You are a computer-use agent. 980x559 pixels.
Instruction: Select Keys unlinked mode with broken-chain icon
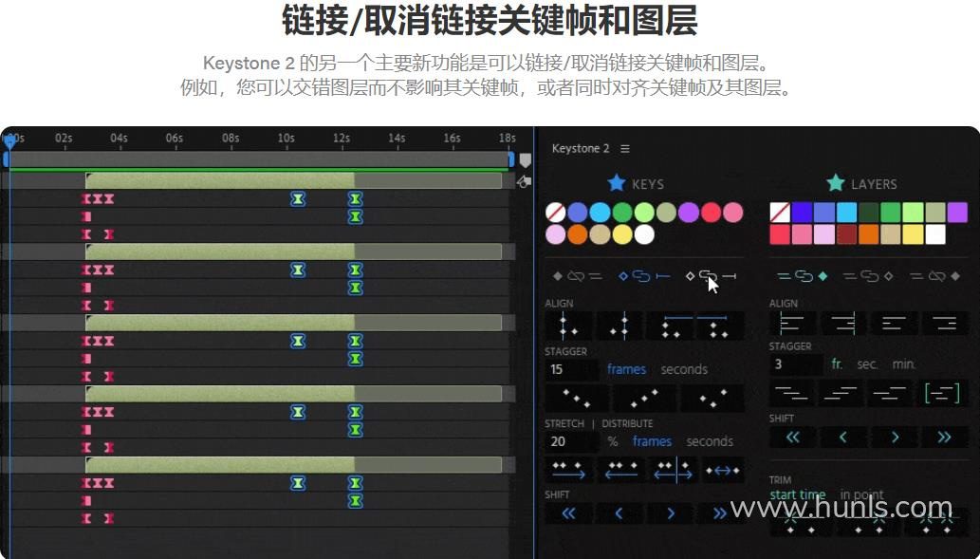click(x=577, y=276)
